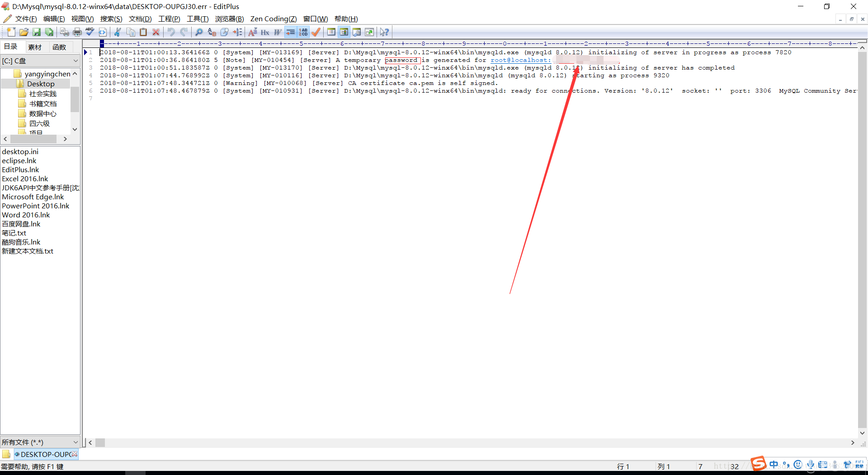Open the 编辑(E) menu
This screenshot has height=475, width=868.
[54, 19]
